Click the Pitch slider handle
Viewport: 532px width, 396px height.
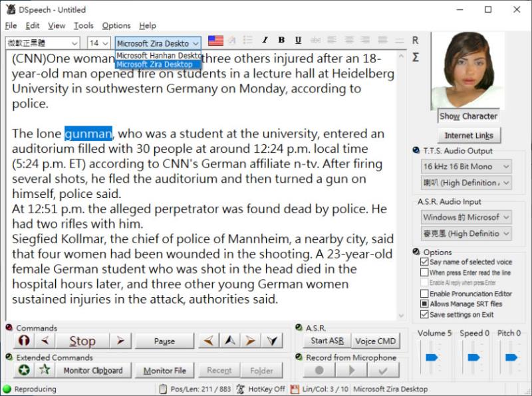point(511,357)
